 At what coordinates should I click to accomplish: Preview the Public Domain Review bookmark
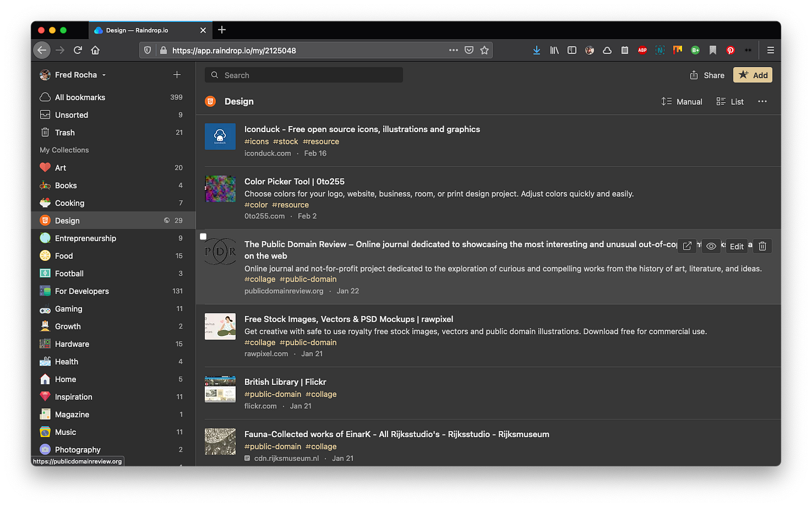pos(711,246)
